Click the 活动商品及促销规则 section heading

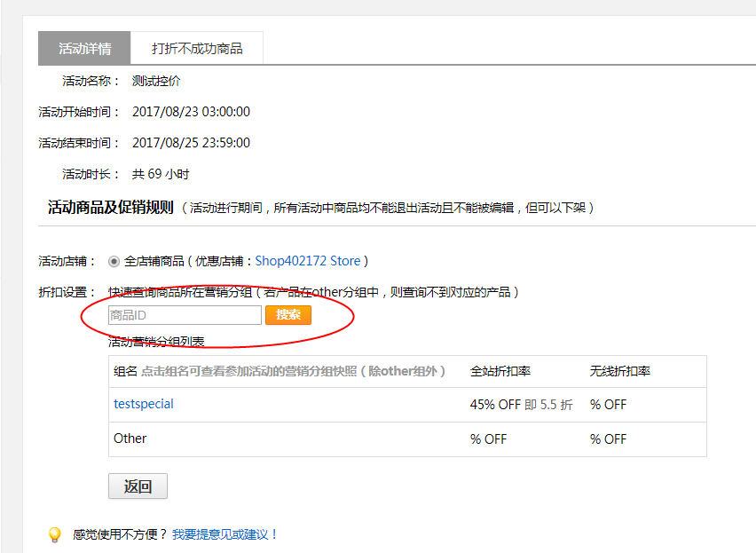tap(110, 208)
